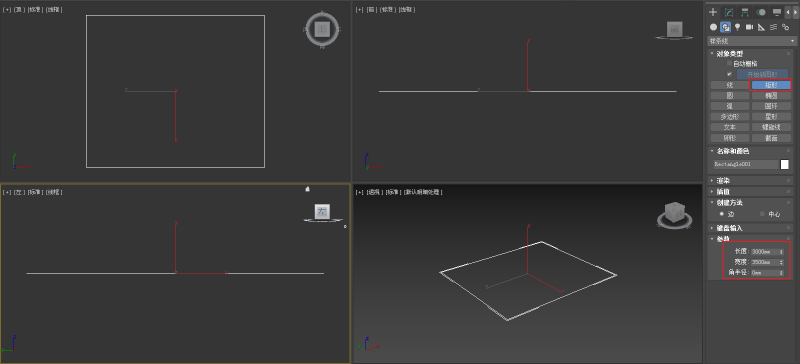
Task: Open the 样条线 category dropdown
Action: point(753,41)
